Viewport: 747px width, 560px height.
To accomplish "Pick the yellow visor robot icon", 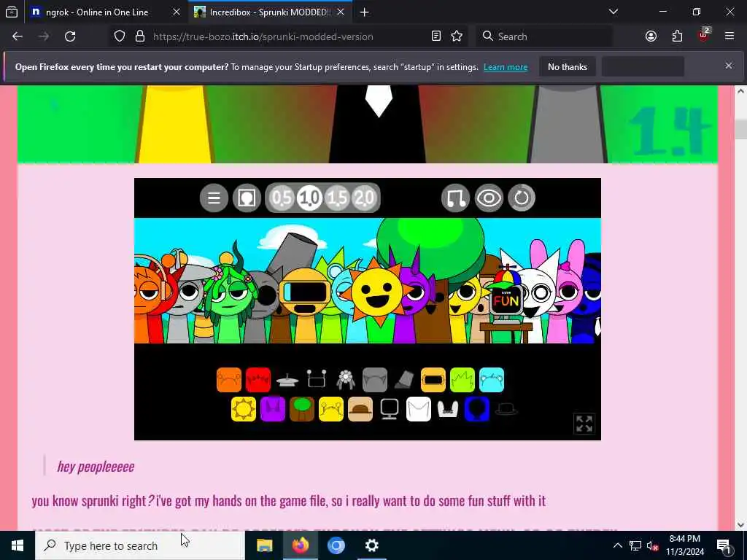I will [433, 380].
